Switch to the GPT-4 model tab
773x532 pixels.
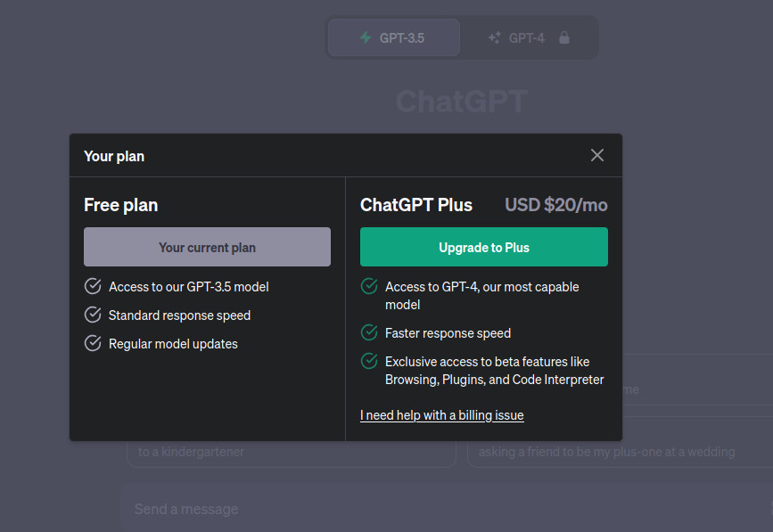click(526, 37)
